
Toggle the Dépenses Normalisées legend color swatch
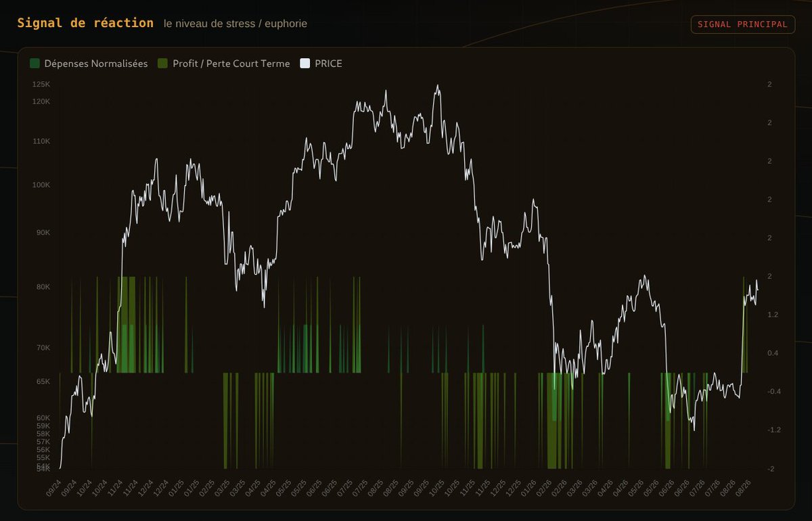[x=35, y=64]
